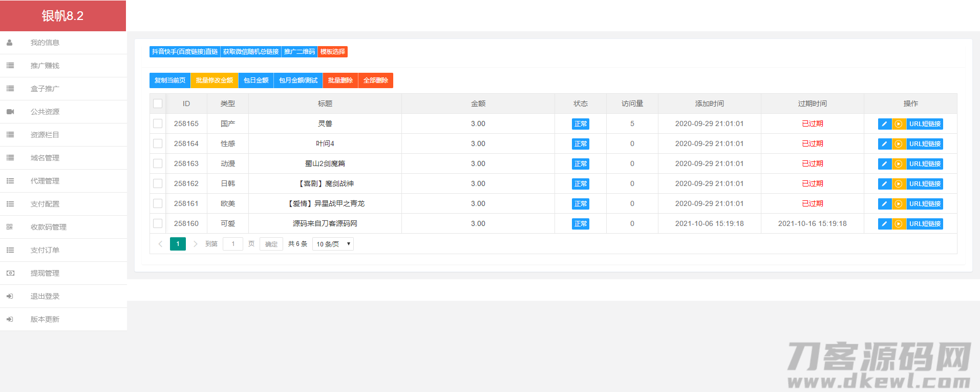The height and width of the screenshot is (392, 980).
Task: Go to the next page arrow
Action: click(195, 244)
